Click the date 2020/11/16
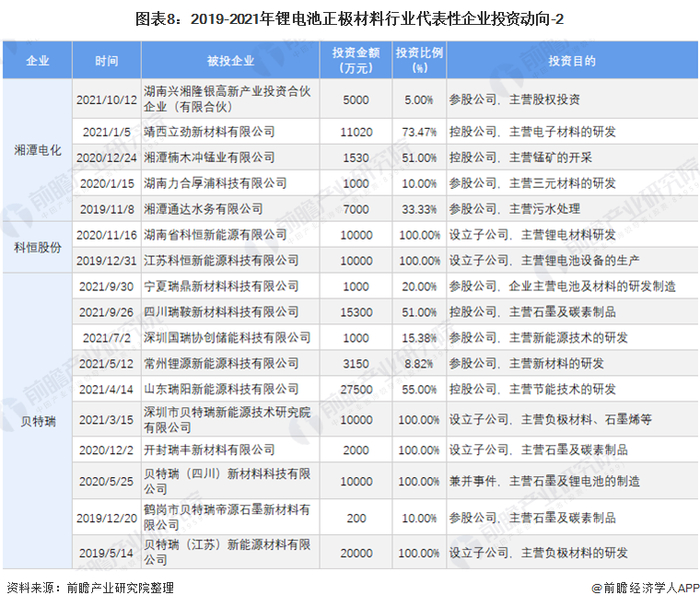700x607 pixels. pos(107,235)
